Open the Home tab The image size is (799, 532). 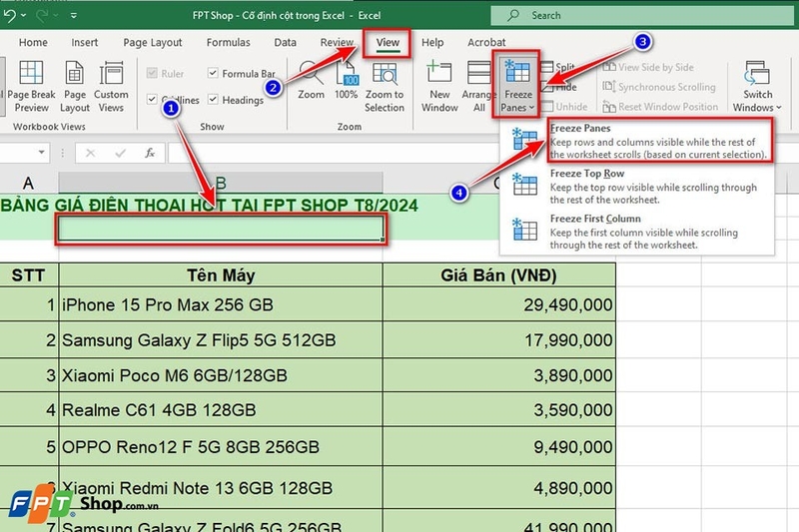[33, 42]
